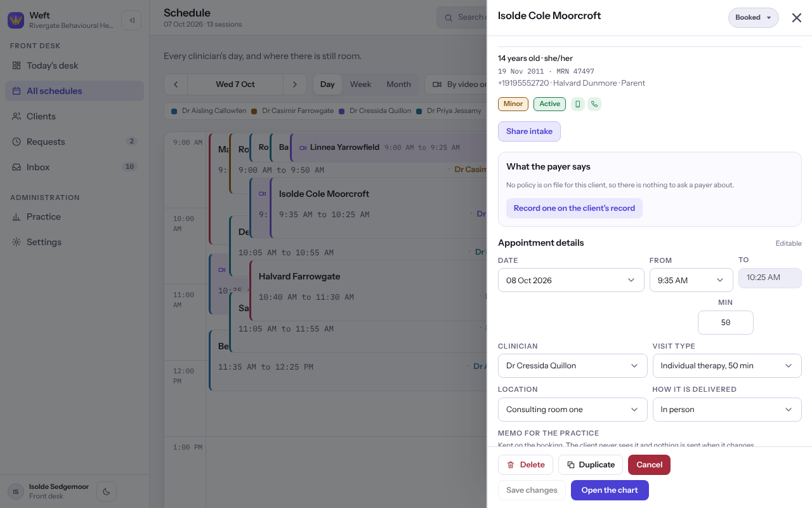
Task: Toggle dark mode moon icon
Action: pos(107,491)
